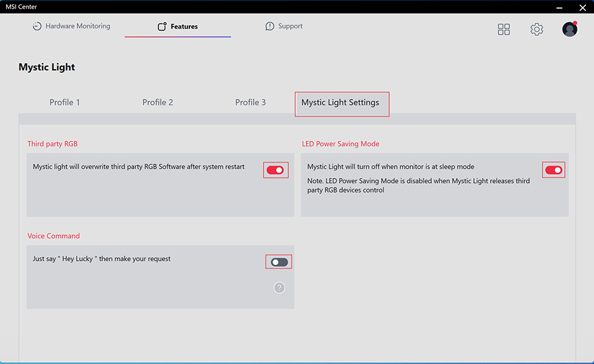Switch to the Hardware Monitoring tab
594x364 pixels.
(x=72, y=26)
